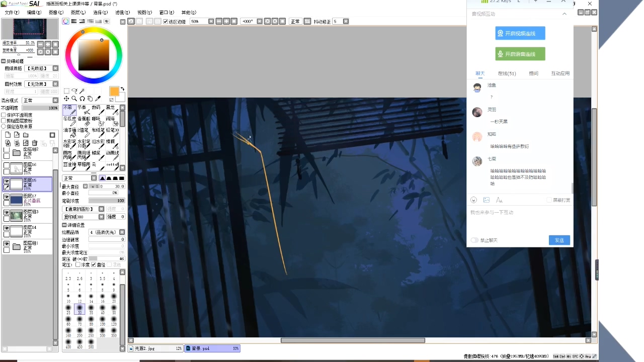Choose the 节奏 brush preset
Image resolution: width=644 pixels, height=362 pixels.
coord(84,110)
